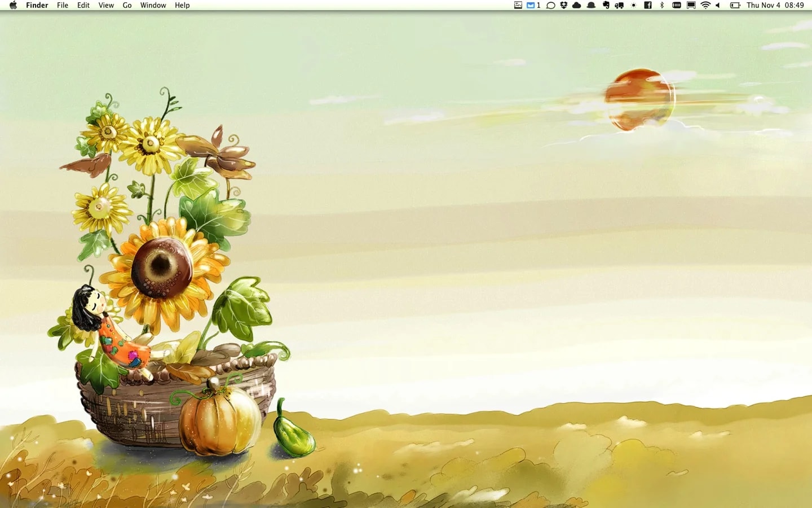Click the memory chip status icon
The width and height of the screenshot is (812, 508).
click(677, 5)
